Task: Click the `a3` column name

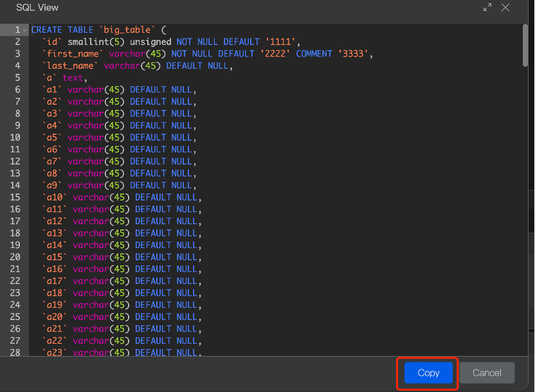Action: [52, 114]
